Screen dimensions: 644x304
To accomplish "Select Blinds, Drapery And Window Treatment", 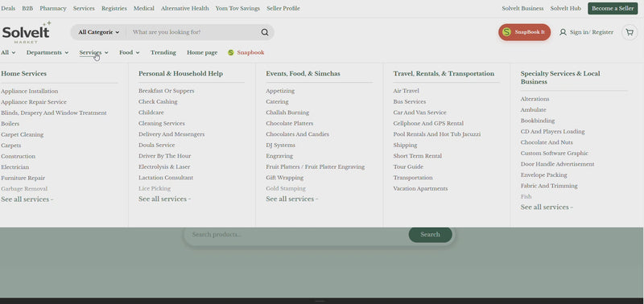I will point(54,113).
